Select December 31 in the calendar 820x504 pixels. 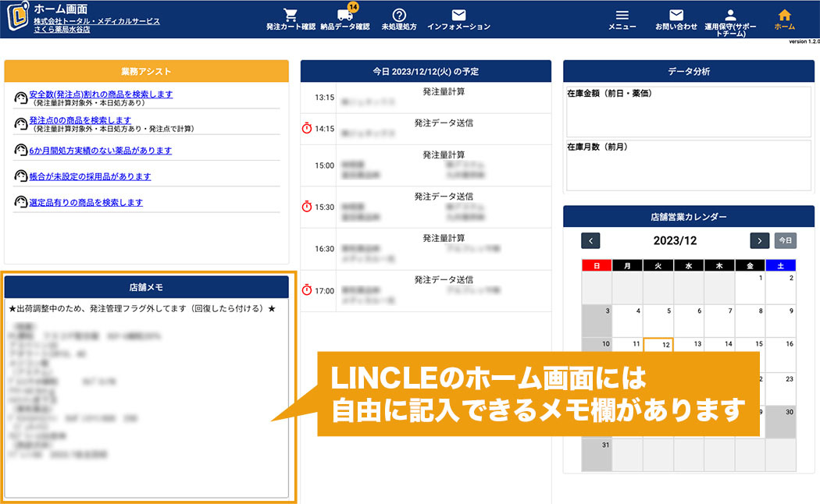click(597, 455)
